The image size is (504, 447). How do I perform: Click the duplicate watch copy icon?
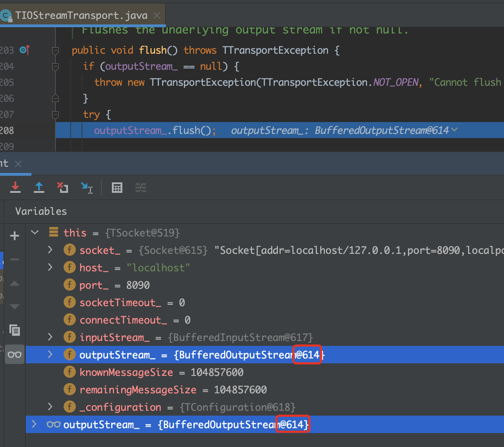(x=15, y=330)
